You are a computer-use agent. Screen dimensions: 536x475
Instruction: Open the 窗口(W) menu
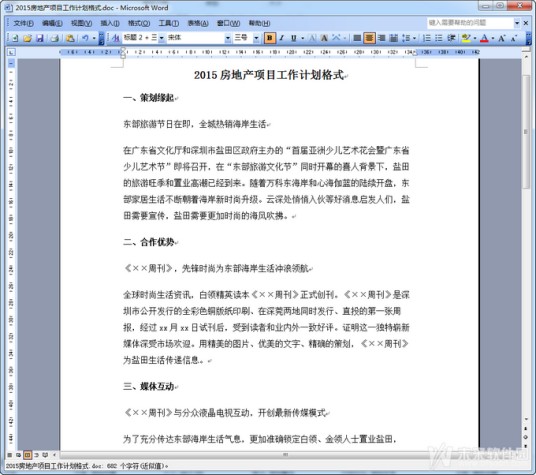(x=228, y=23)
